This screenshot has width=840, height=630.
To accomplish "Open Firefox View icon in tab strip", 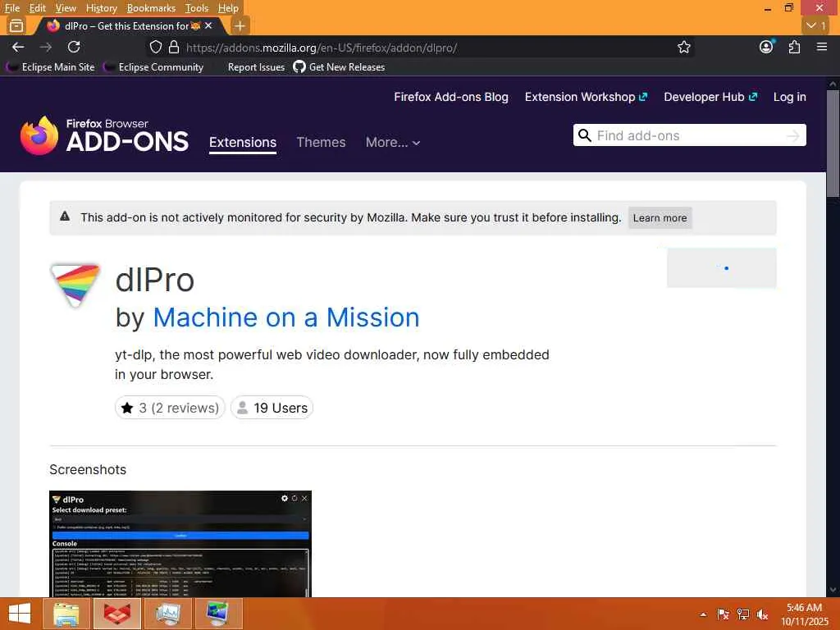I will pos(16,25).
